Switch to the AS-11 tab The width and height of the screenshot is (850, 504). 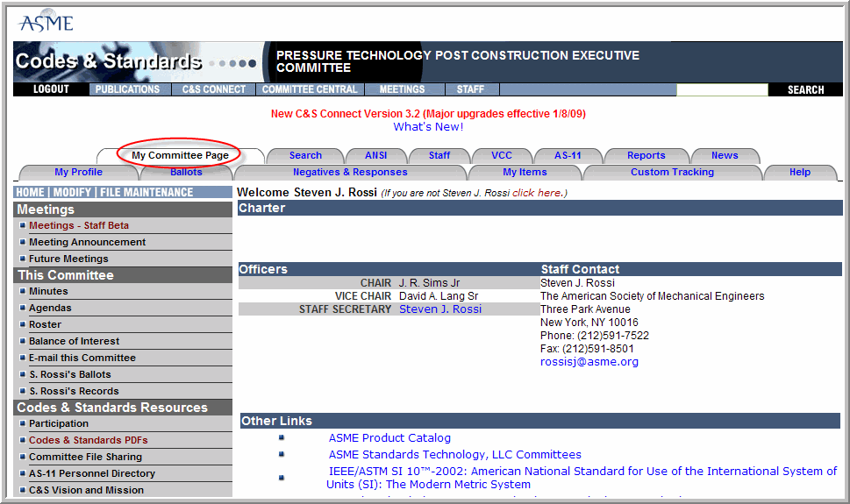[568, 155]
